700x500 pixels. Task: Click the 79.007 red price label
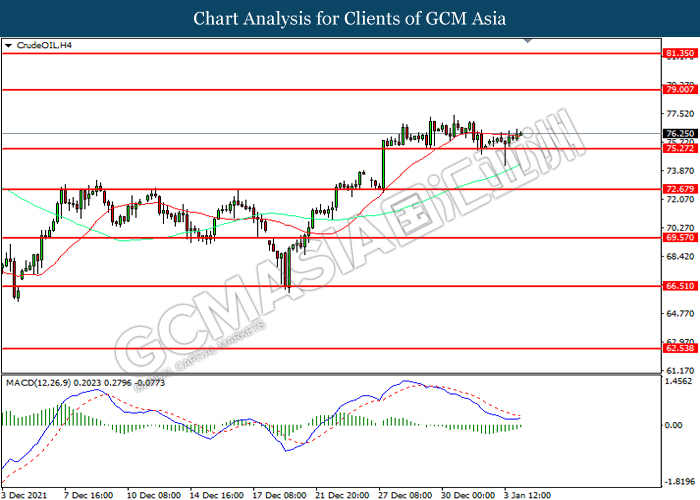click(x=680, y=90)
